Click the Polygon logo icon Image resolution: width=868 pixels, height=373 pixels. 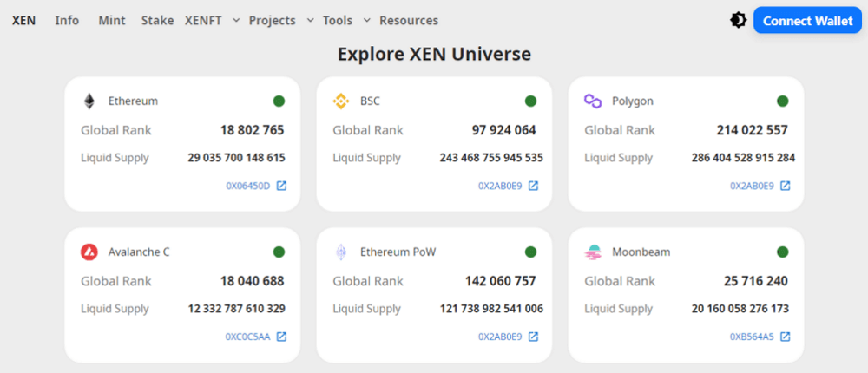[593, 101]
